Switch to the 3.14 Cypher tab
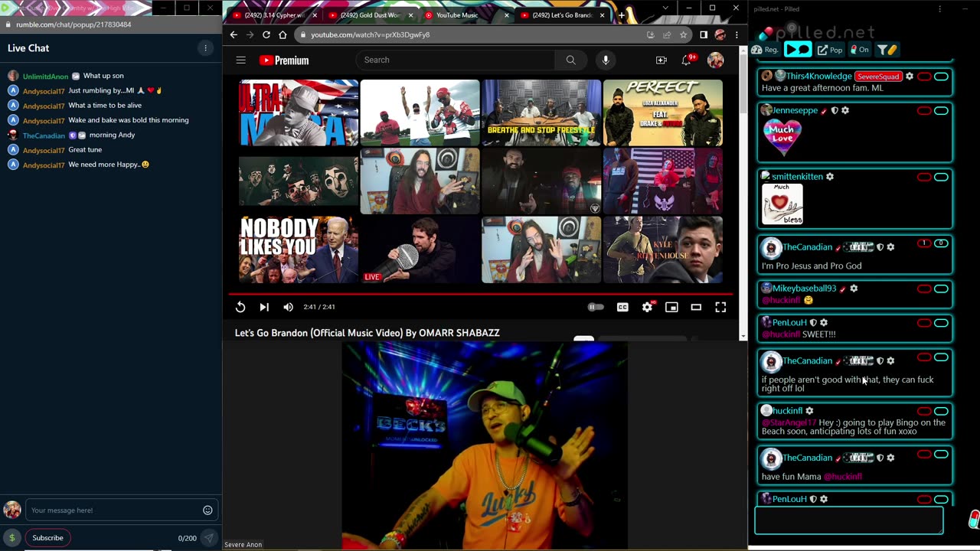The height and width of the screenshot is (551, 980). (274, 15)
